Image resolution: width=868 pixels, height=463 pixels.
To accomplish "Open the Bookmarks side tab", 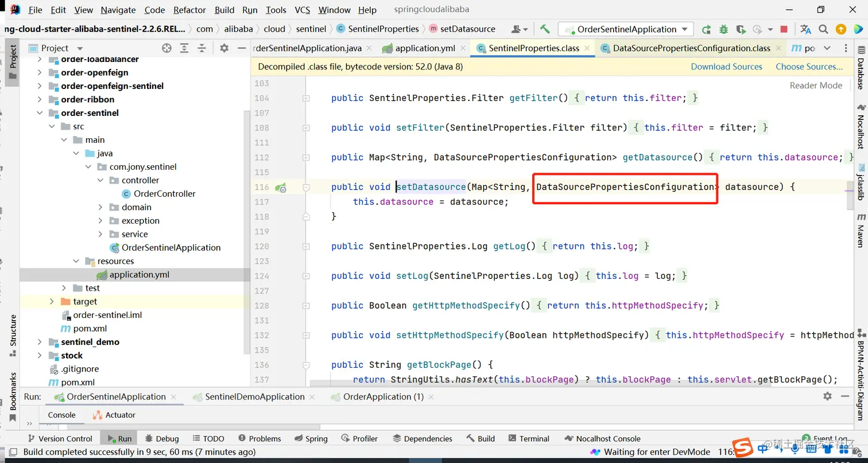I will click(13, 396).
